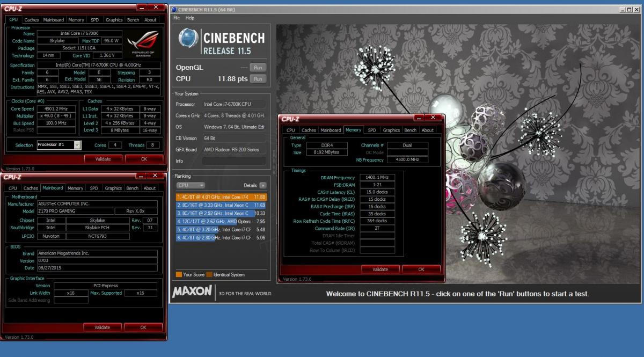Open About tab in top-left CPU-Z window
644x357 pixels.
150,20
